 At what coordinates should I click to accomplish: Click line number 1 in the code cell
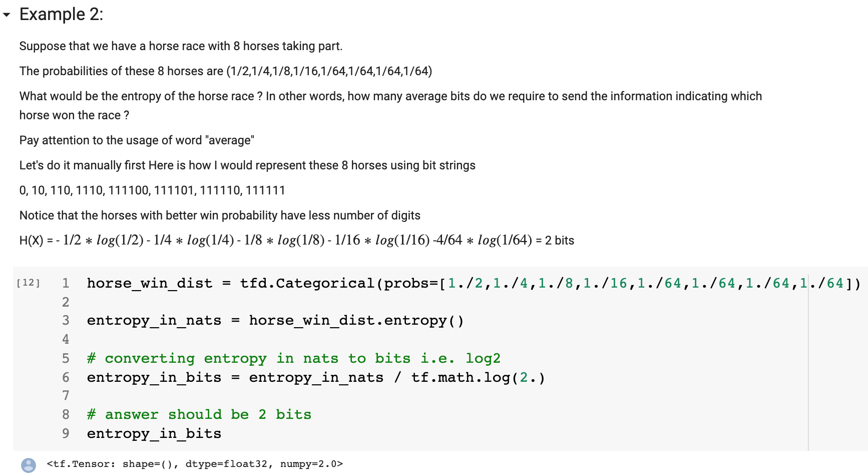coord(66,283)
